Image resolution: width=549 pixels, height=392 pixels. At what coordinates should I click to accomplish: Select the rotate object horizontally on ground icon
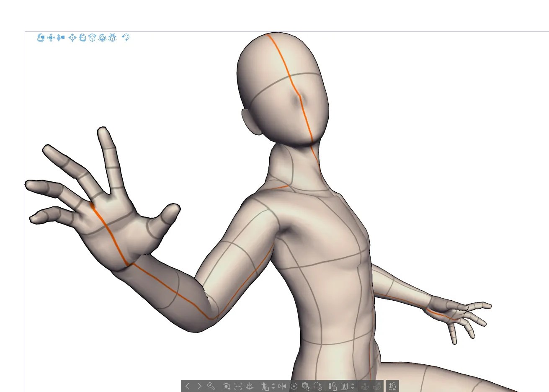pos(103,38)
